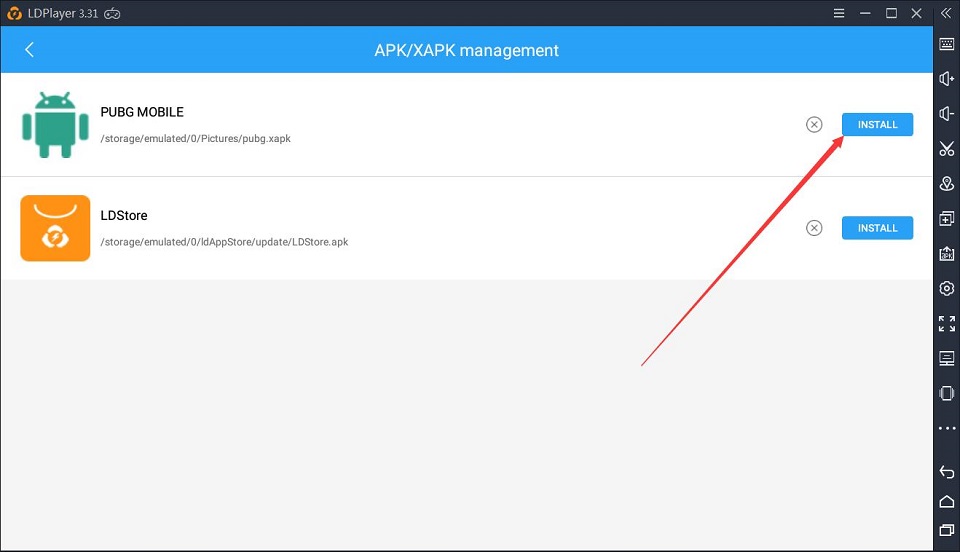Image resolution: width=960 pixels, height=552 pixels.
Task: Toggle fullscreen mode icon
Action: [x=947, y=323]
